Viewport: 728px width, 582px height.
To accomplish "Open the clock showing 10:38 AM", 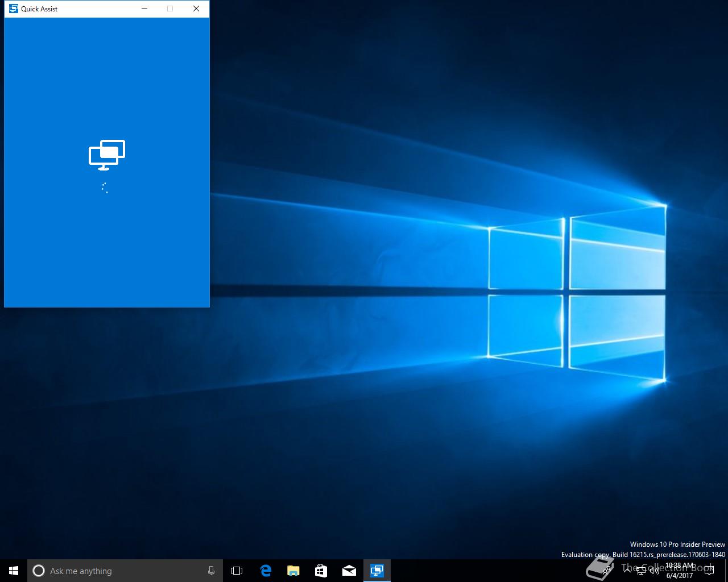I will pyautogui.click(x=680, y=571).
